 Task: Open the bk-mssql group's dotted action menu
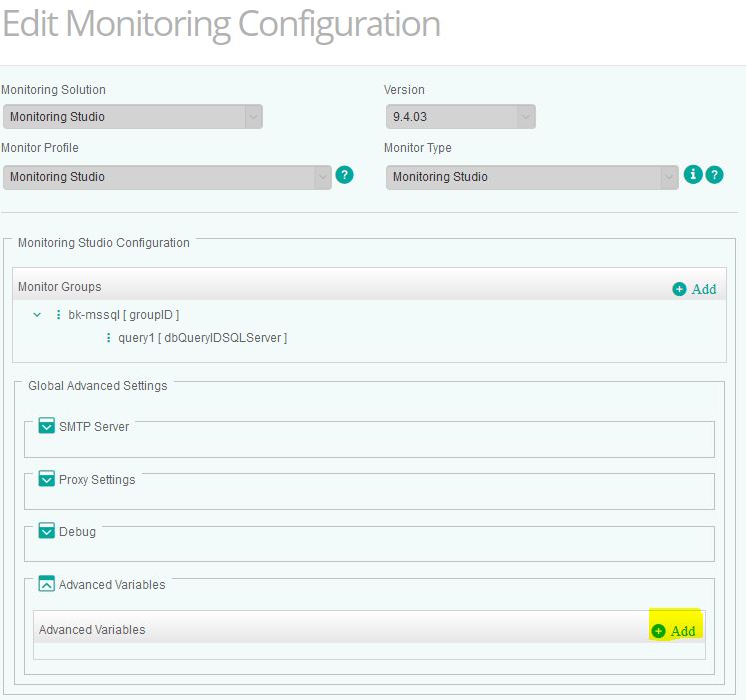coord(58,315)
